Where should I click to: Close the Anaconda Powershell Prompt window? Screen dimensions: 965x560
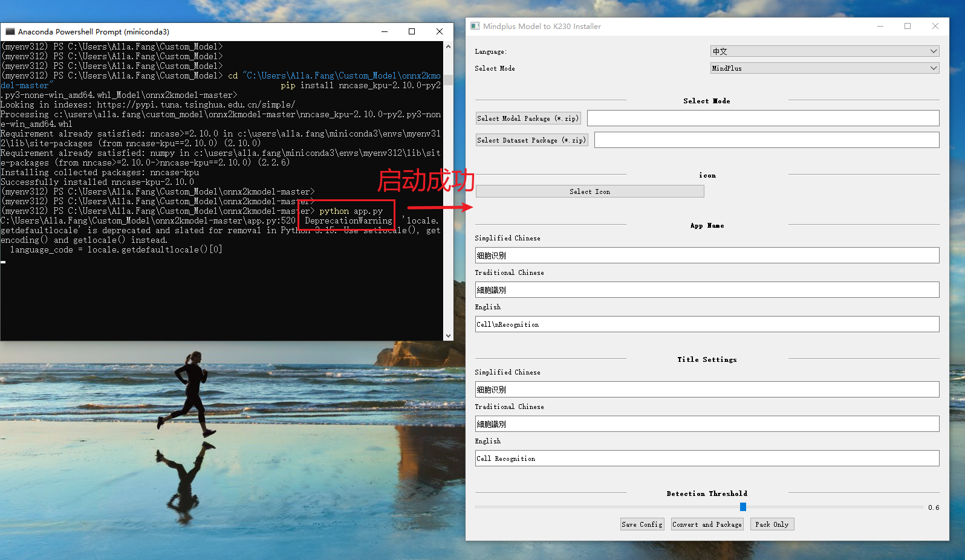tap(440, 31)
